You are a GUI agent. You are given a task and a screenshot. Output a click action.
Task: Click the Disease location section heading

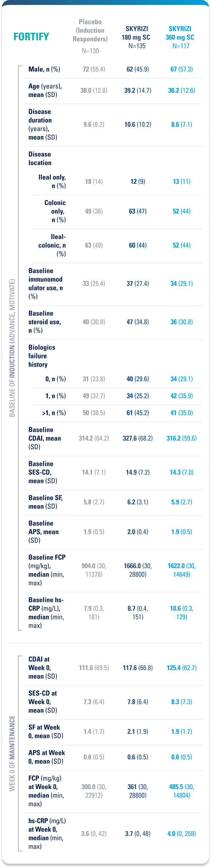click(40, 158)
